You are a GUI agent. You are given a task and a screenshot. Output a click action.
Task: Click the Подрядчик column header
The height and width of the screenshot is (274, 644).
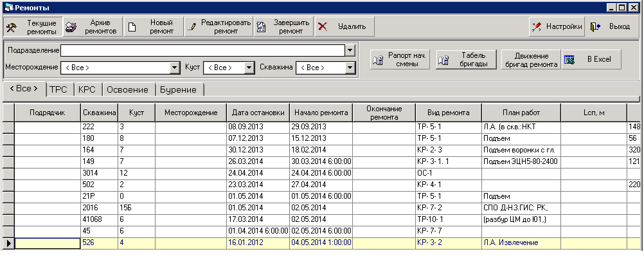(48, 113)
